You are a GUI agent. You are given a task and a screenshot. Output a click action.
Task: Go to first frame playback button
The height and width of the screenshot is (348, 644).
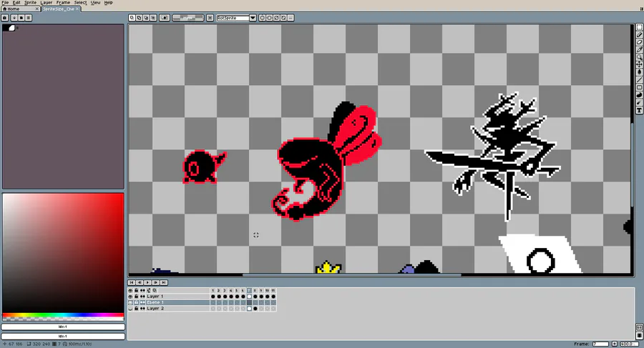pyautogui.click(x=132, y=282)
